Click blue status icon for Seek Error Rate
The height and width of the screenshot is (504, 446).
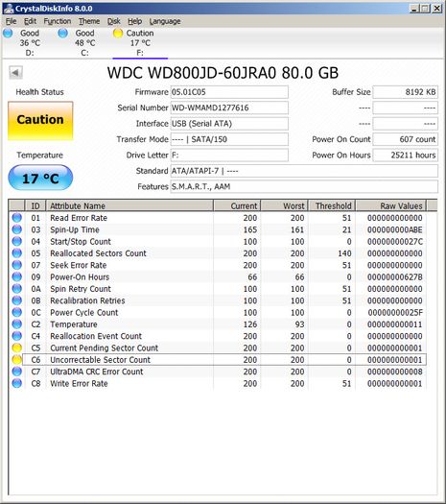coord(16,265)
